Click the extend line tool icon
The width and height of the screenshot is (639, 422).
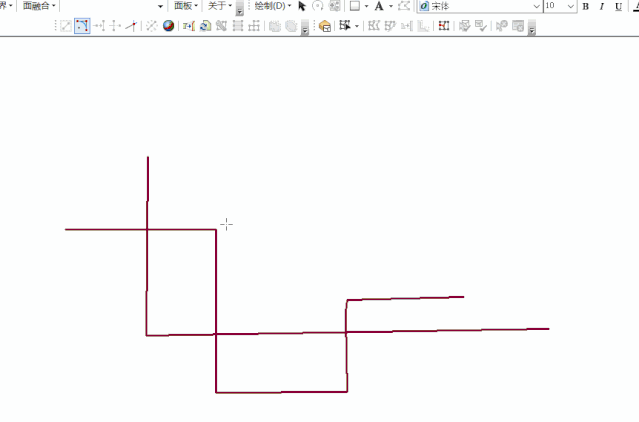tap(99, 26)
